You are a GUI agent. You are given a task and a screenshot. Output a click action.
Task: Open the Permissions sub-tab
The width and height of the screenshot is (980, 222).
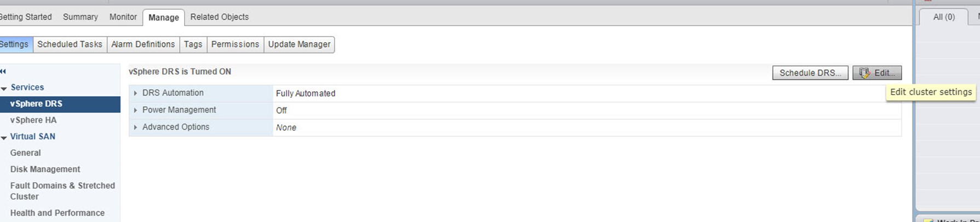point(235,44)
